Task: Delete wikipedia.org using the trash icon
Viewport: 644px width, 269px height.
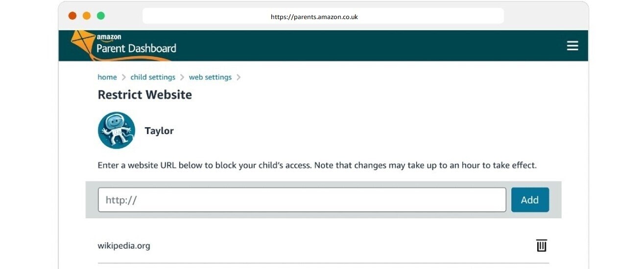Action: click(541, 246)
